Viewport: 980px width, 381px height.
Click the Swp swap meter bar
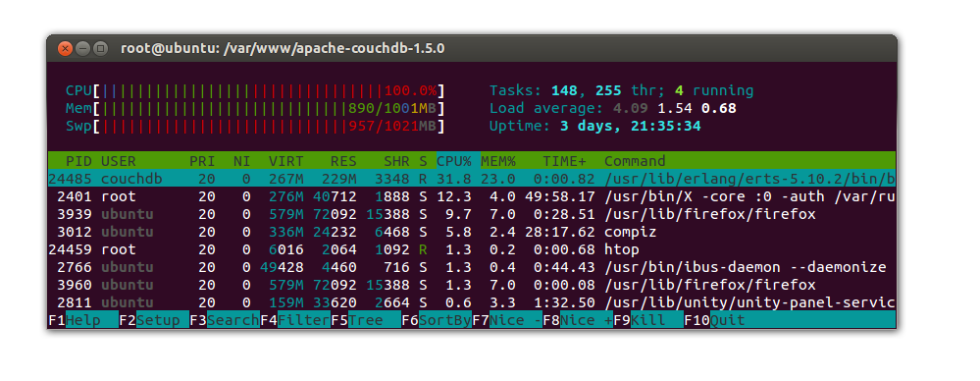point(255,127)
